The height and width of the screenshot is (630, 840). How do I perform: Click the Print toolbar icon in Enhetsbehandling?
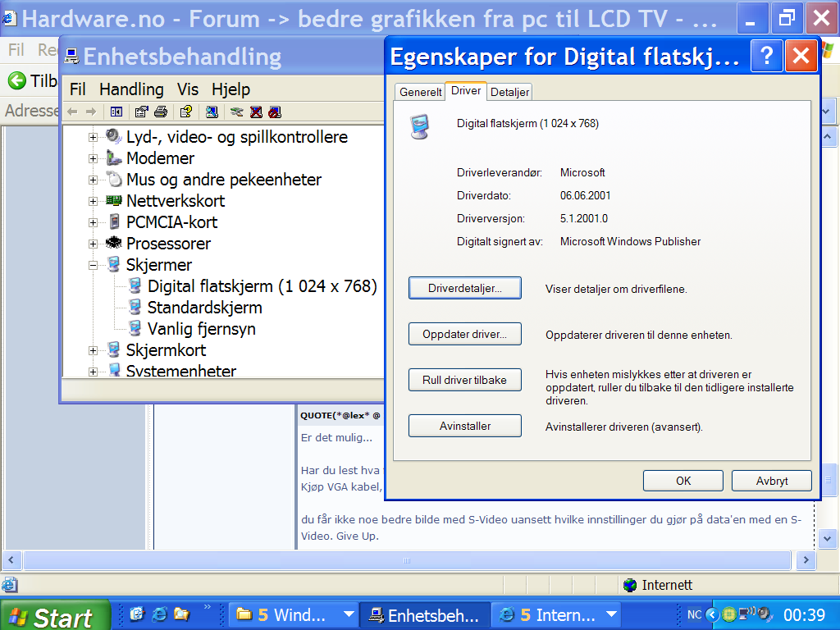(161, 112)
